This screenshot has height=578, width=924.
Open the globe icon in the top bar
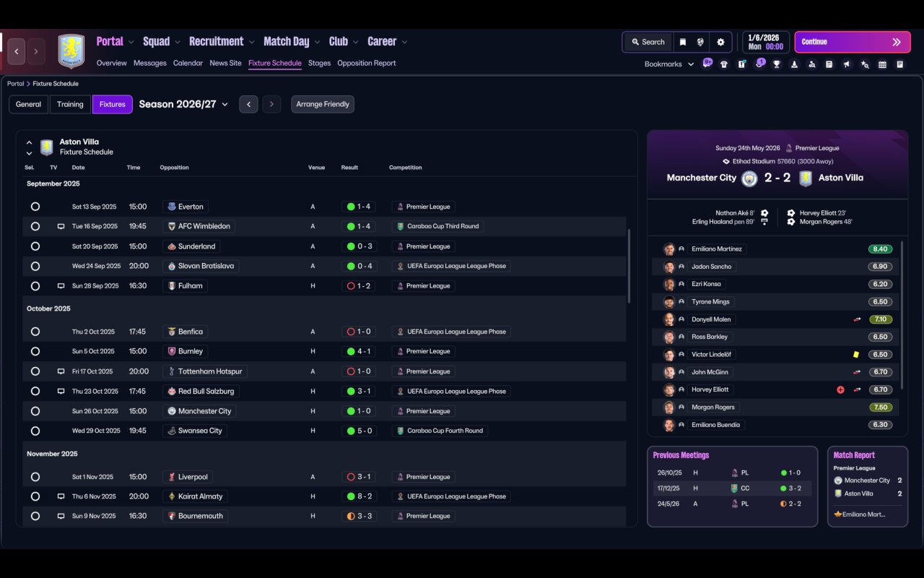(x=700, y=42)
